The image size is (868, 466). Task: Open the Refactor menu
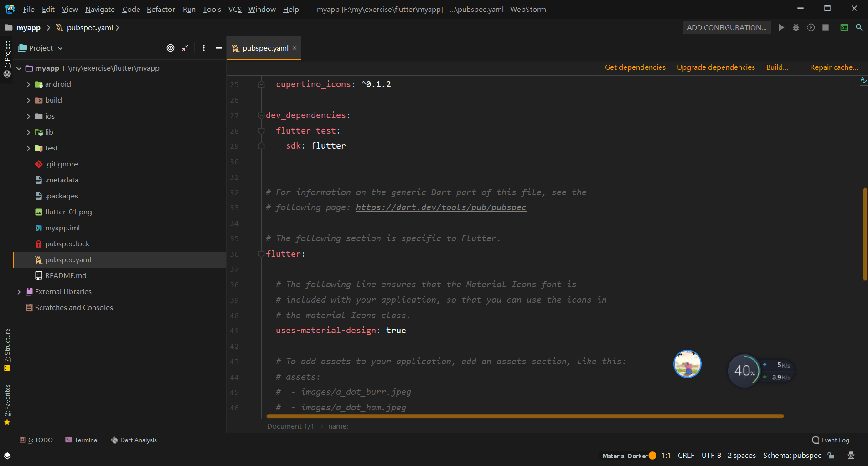coord(160,9)
